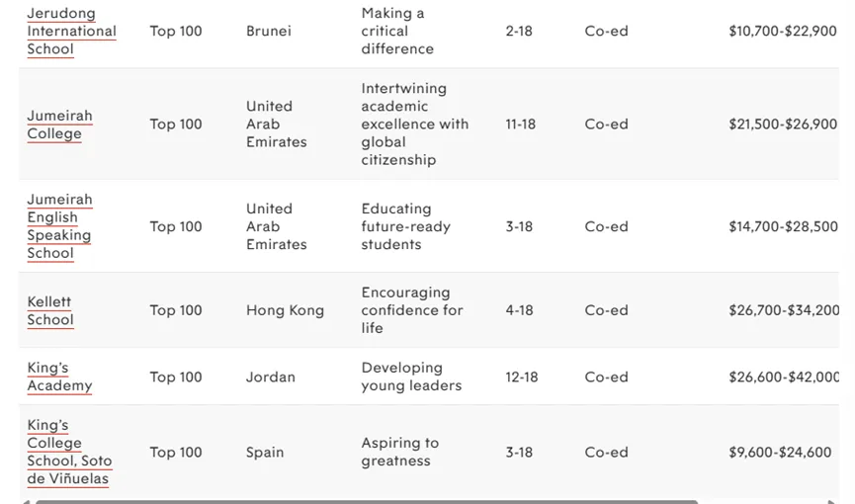Open the Kellett School link
The image size is (855, 504).
tap(49, 310)
